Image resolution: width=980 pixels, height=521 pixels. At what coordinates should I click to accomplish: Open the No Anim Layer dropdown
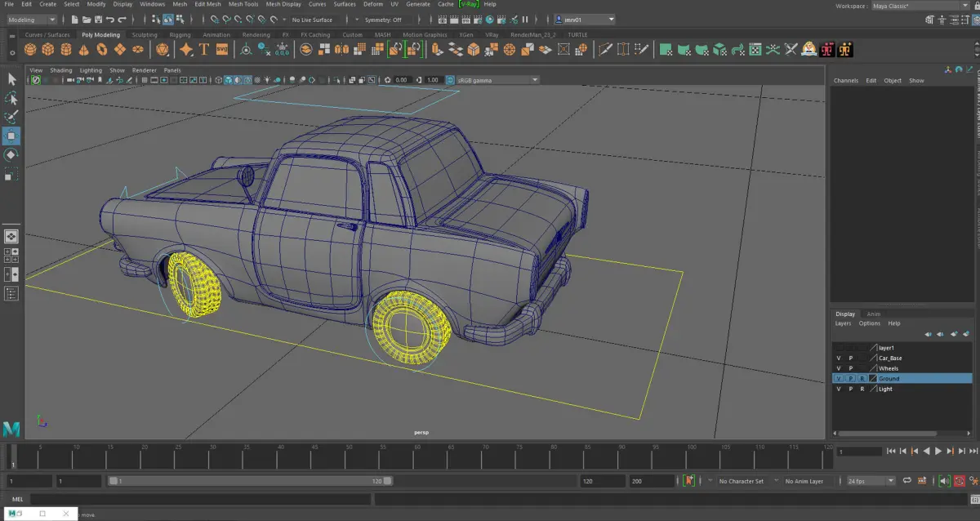pyautogui.click(x=804, y=481)
